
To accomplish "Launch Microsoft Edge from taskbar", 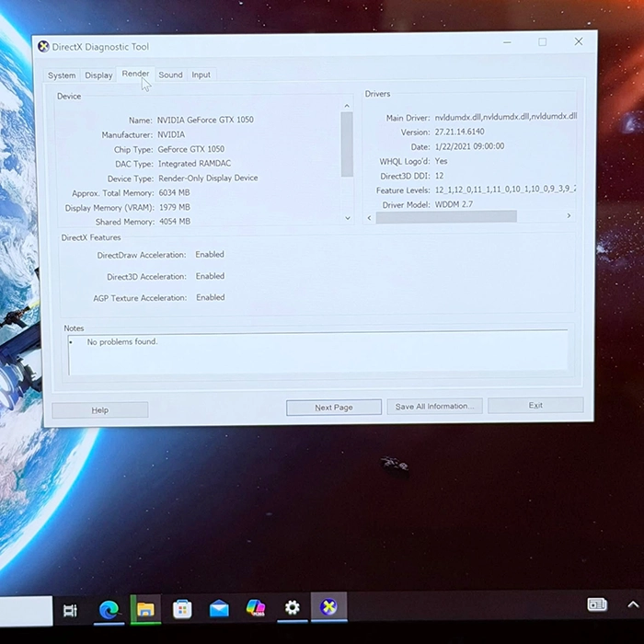I will point(109,609).
